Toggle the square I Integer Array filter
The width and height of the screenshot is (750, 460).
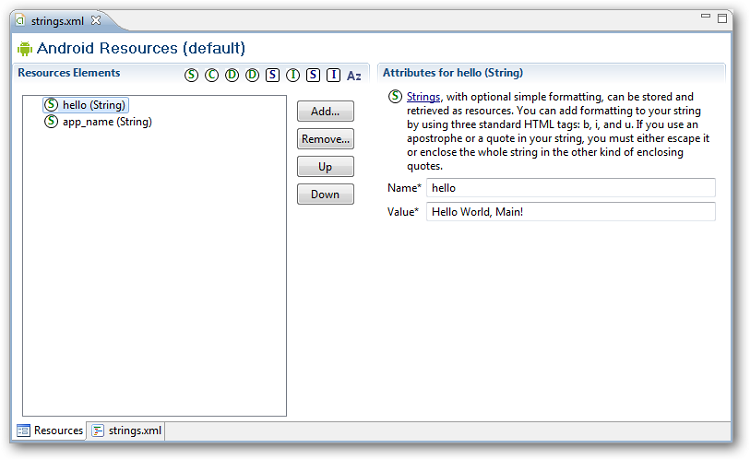click(333, 75)
